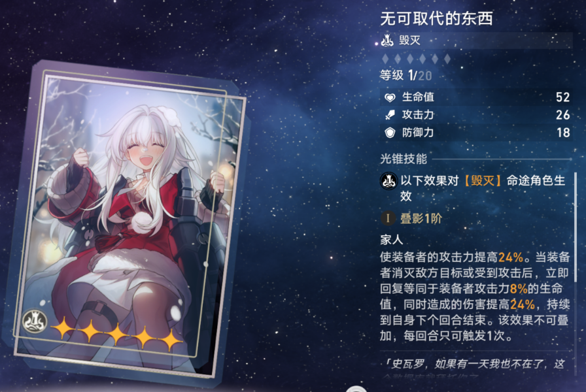Click the light cone title 无可取代的东西
The width and height of the screenshot is (586, 392).
[436, 19]
